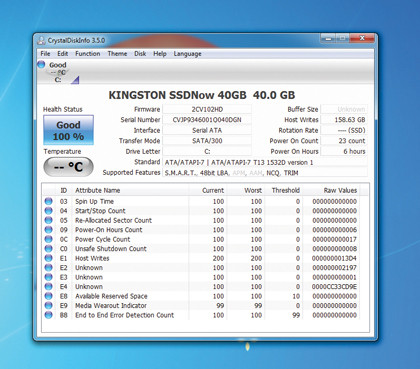420x369 pixels.
Task: Click the Power On Hours field 6 hours
Action: point(344,151)
